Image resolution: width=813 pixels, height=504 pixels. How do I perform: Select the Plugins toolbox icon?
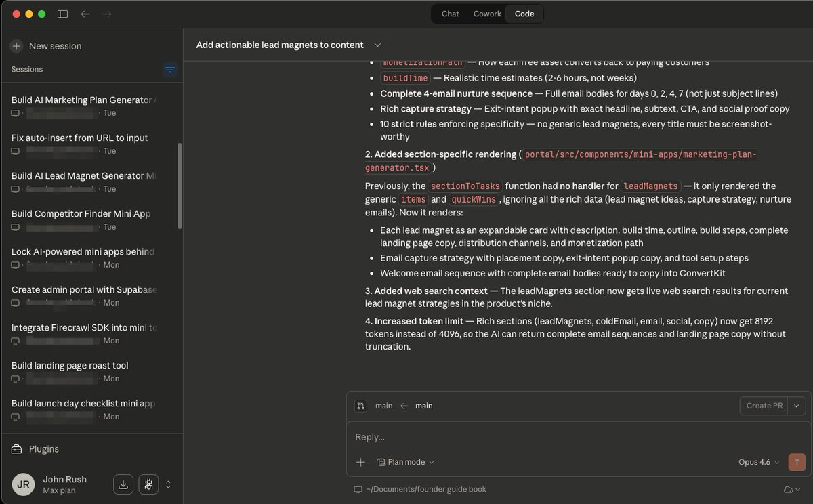click(x=15, y=448)
